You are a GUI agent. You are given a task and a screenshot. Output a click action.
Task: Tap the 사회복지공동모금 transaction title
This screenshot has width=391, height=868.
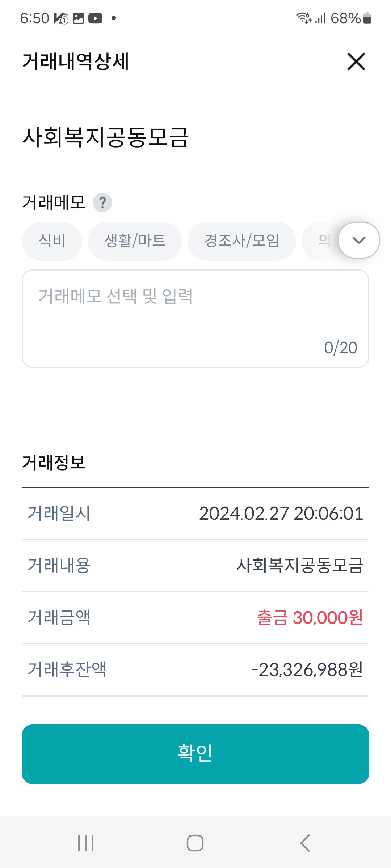click(106, 138)
